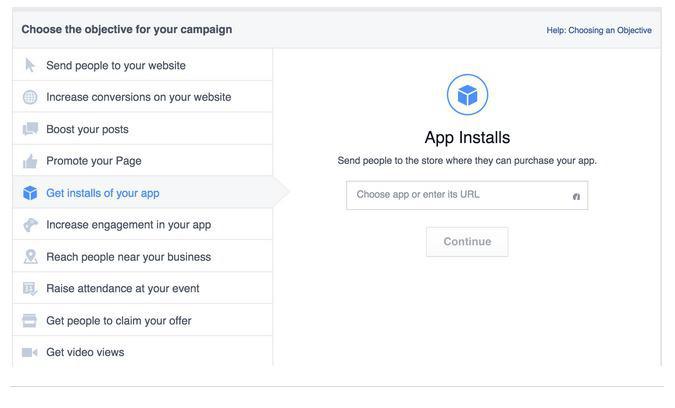Click the Boost your posts speech icon
This screenshot has width=675, height=408.
coord(30,129)
